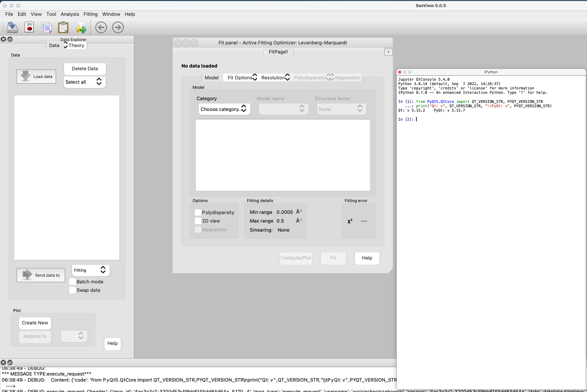The image size is (587, 392).
Task: Click the Create New plot button
Action: click(x=35, y=323)
